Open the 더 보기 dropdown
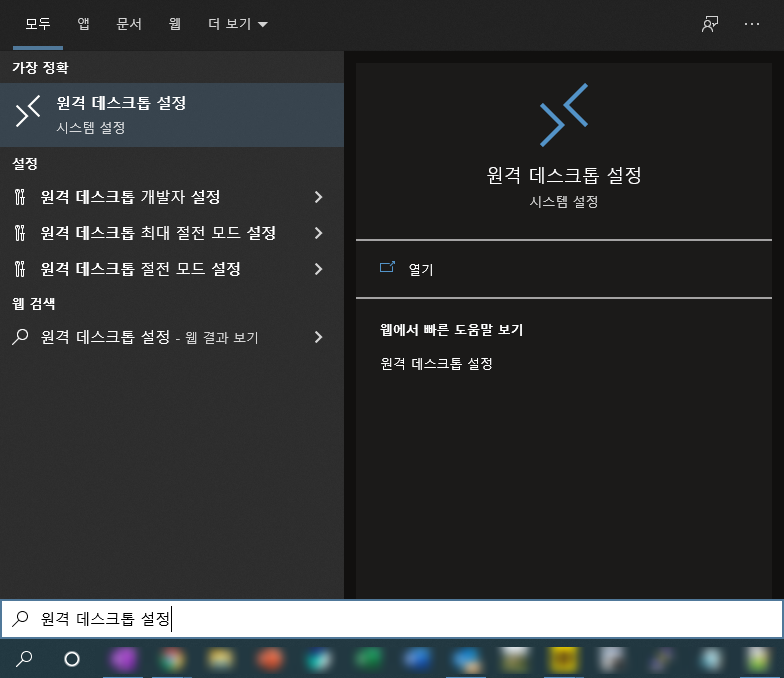The height and width of the screenshot is (678, 784). (x=238, y=24)
